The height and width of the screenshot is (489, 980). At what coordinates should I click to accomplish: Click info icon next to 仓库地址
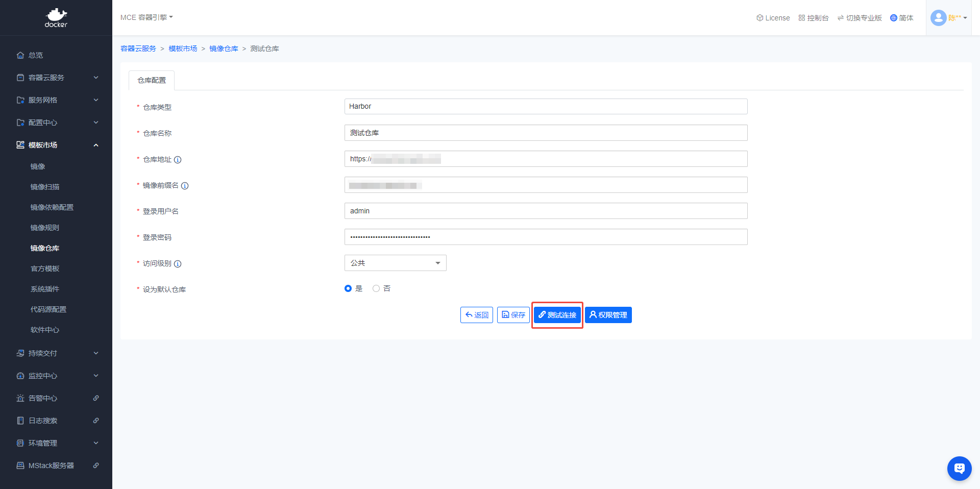click(178, 160)
